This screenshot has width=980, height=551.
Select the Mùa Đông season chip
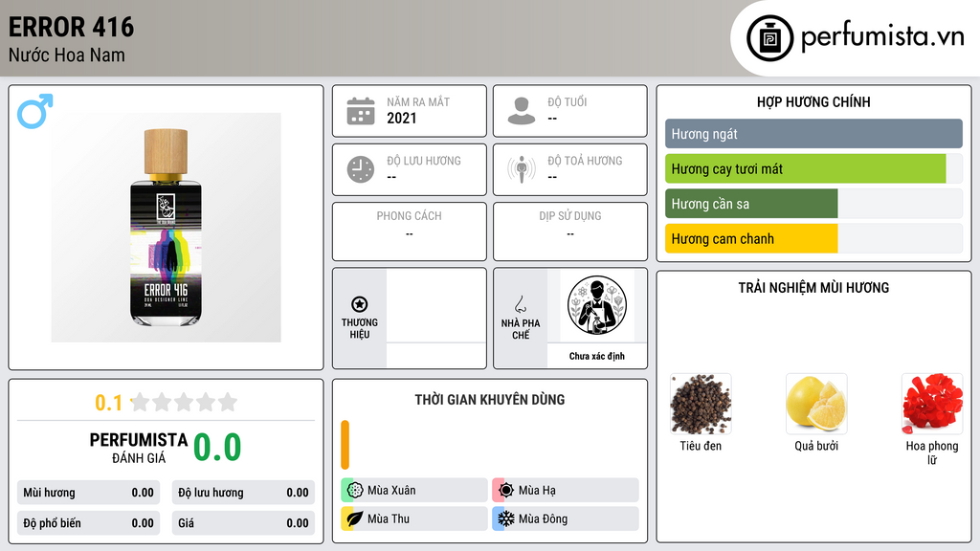[566, 518]
